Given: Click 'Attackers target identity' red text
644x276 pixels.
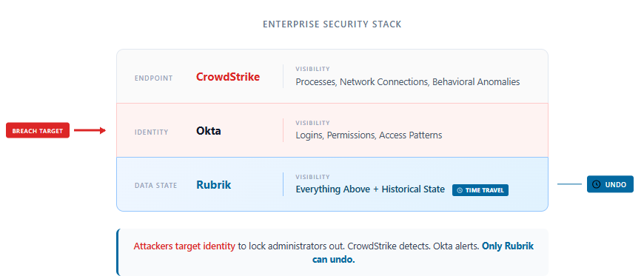Looking at the screenshot, I should click(x=184, y=246).
